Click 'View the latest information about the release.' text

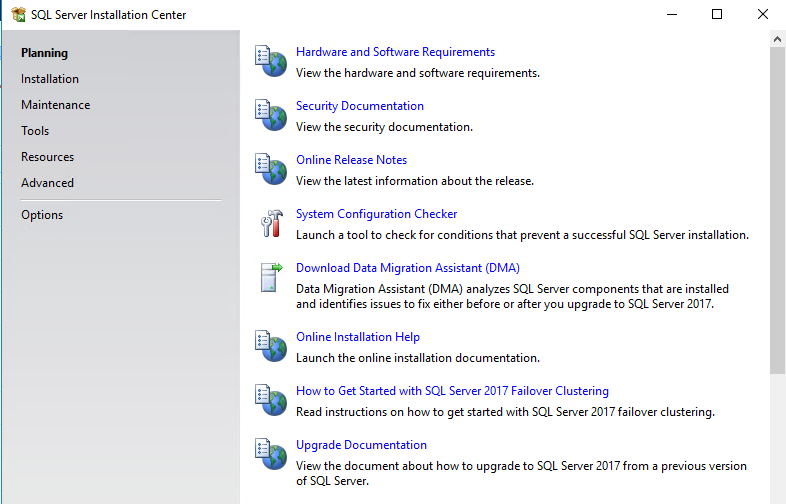(x=415, y=181)
